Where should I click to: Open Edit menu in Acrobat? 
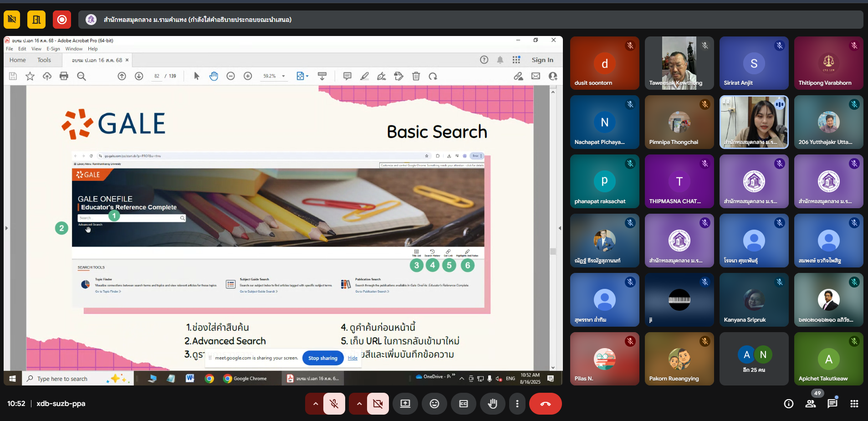point(22,49)
